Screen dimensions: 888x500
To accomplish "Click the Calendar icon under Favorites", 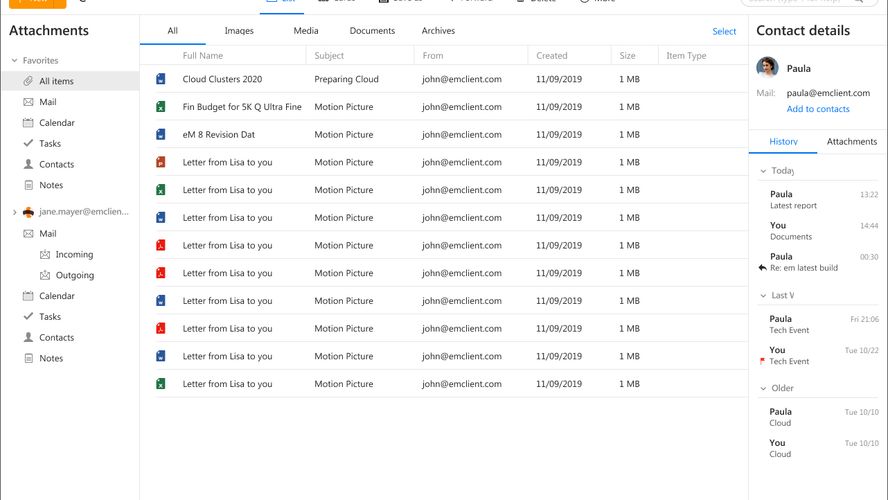I will point(29,123).
